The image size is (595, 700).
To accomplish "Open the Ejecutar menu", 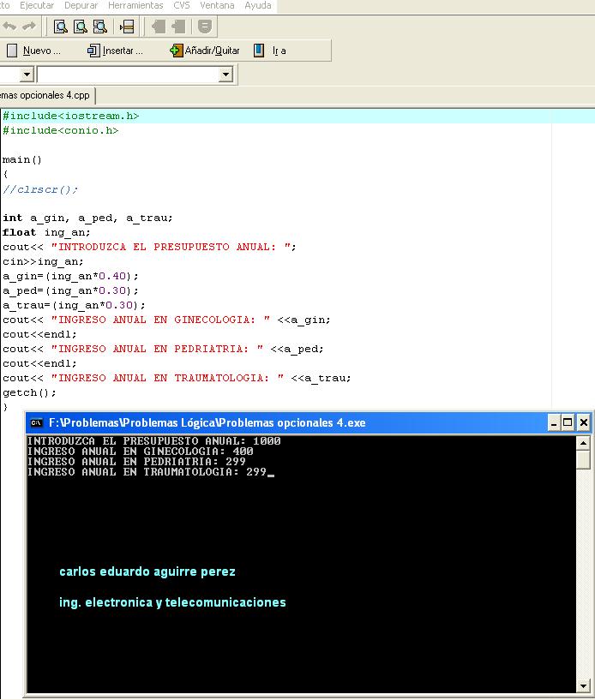I will pyautogui.click(x=37, y=5).
